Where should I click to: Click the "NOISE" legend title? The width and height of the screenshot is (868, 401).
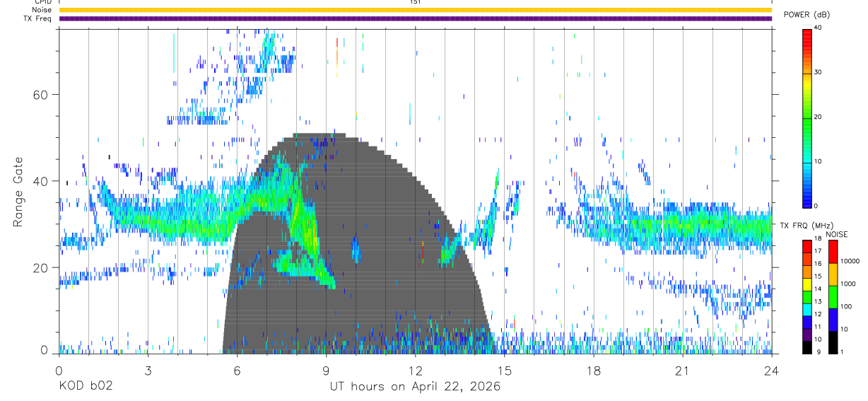837,234
